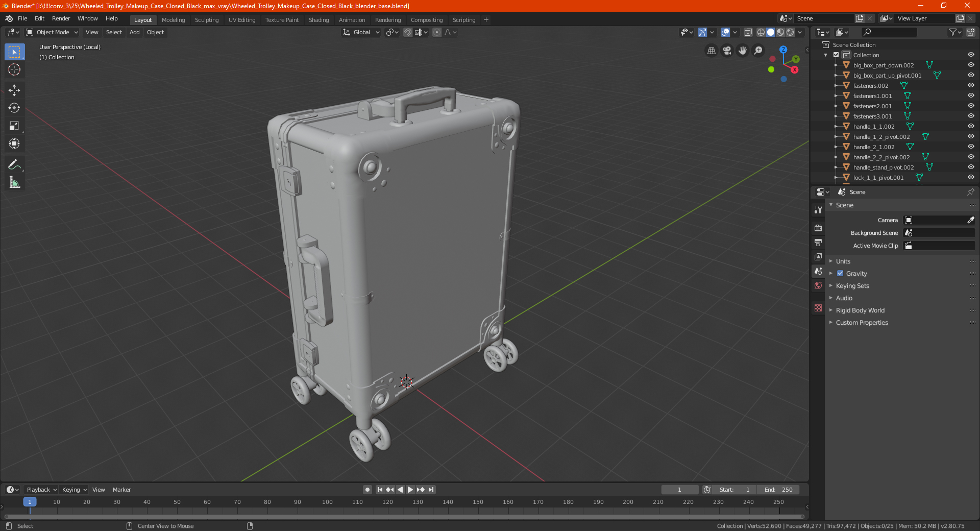This screenshot has width=980, height=531.
Task: Toggle the Gravity checkbox
Action: 840,274
